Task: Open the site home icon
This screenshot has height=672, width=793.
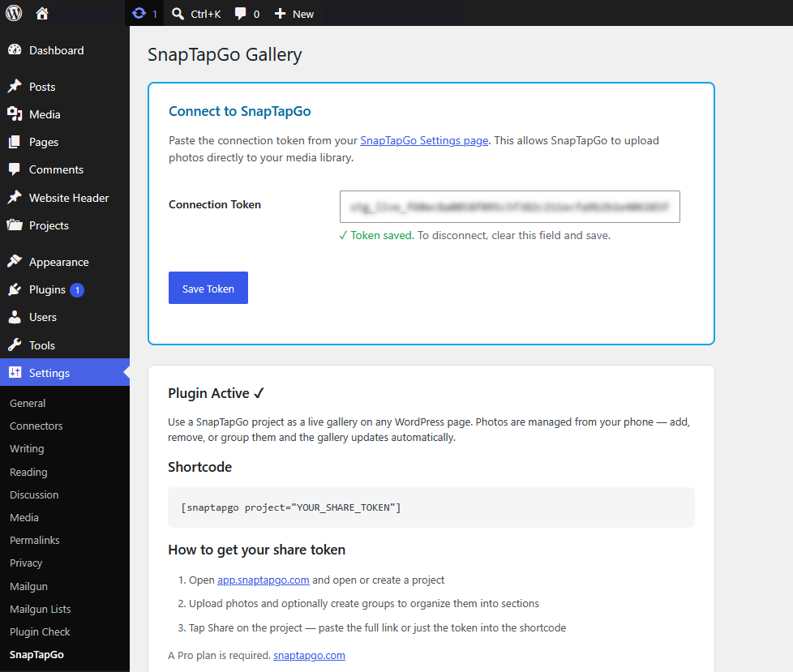Action: point(42,14)
